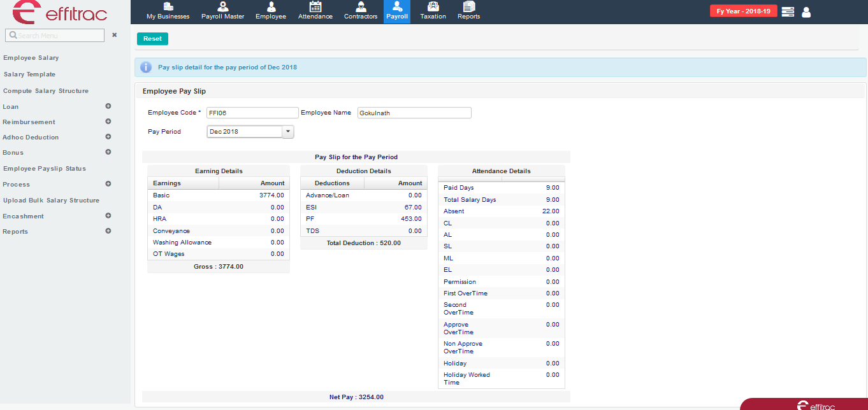Open the Payroll Master module icon

[222, 7]
